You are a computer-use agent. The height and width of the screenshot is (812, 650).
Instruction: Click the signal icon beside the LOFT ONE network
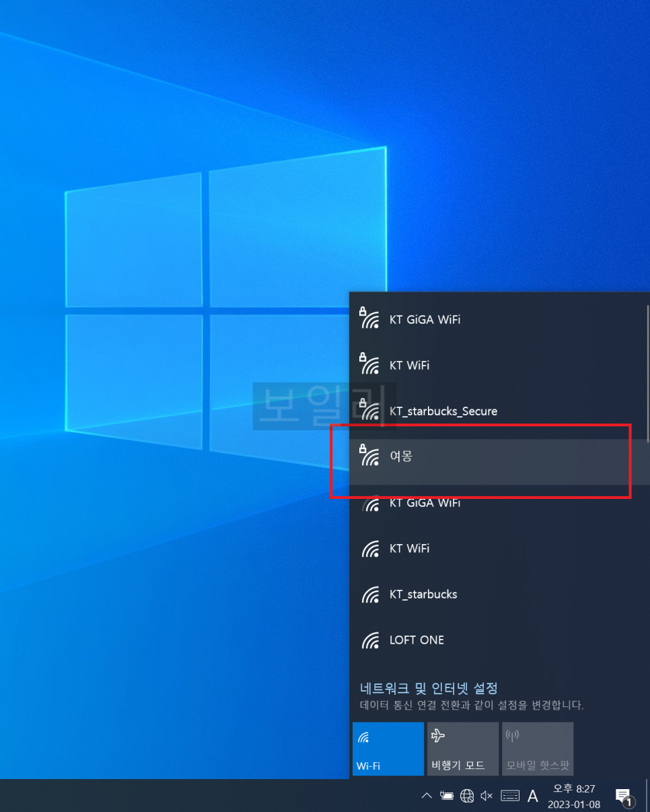click(370, 640)
